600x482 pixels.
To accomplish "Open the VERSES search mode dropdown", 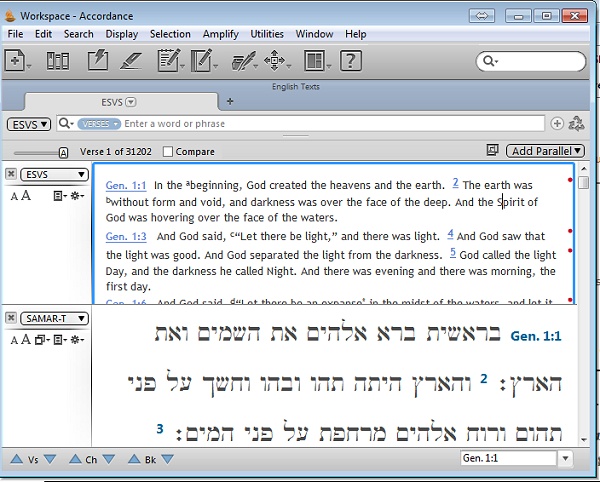I will click(x=99, y=124).
